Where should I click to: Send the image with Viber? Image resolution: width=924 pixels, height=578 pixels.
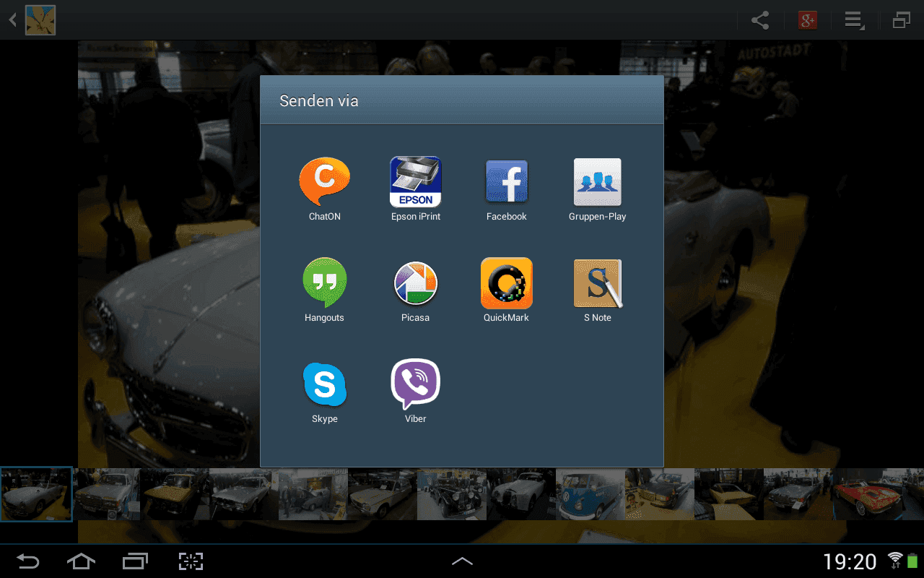pos(415,391)
